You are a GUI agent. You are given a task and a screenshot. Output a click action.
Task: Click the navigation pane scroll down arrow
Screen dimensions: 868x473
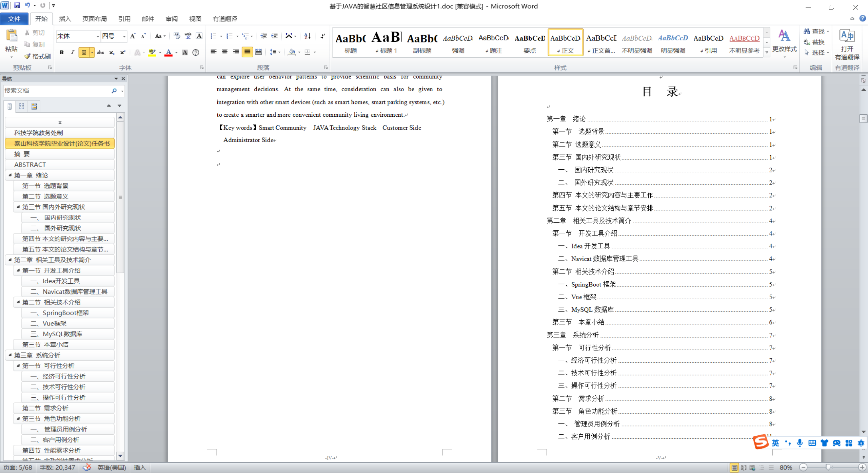(120, 456)
